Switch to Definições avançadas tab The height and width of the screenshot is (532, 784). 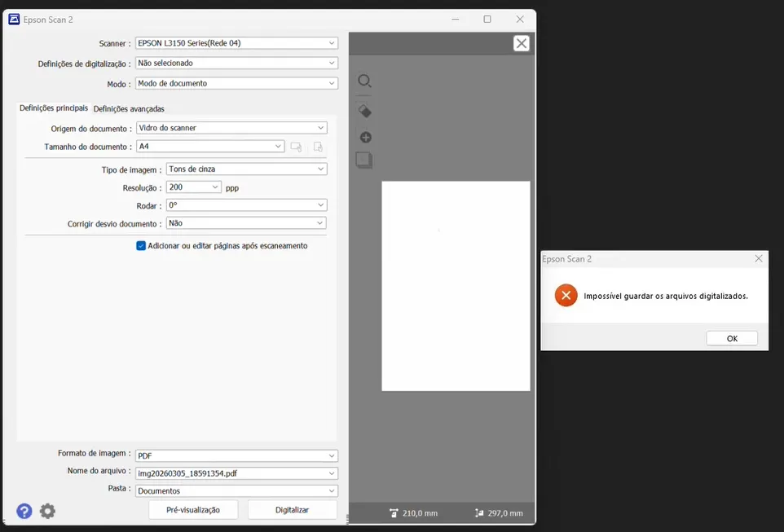(129, 108)
